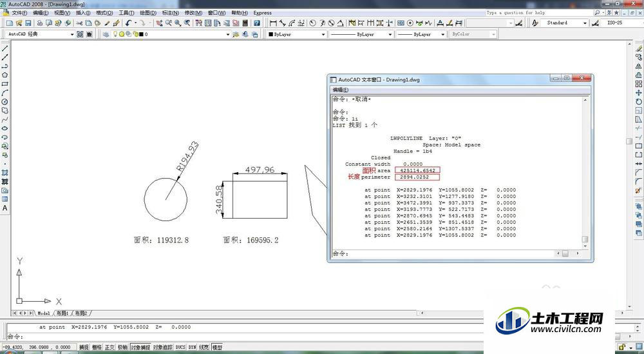Click the Plot (print) icon

[39, 23]
